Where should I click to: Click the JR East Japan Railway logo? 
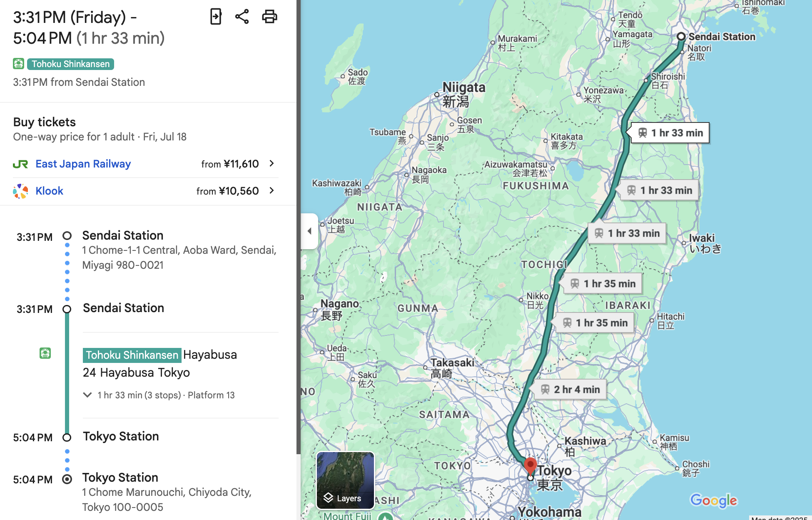20,164
